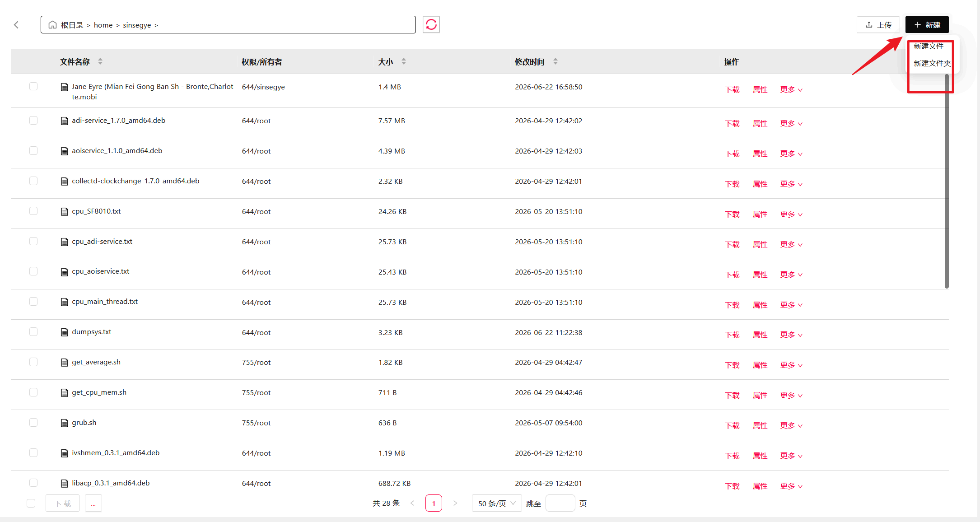Choose 新建文件 from the new menu
Image resolution: width=980 pixels, height=522 pixels.
click(929, 46)
